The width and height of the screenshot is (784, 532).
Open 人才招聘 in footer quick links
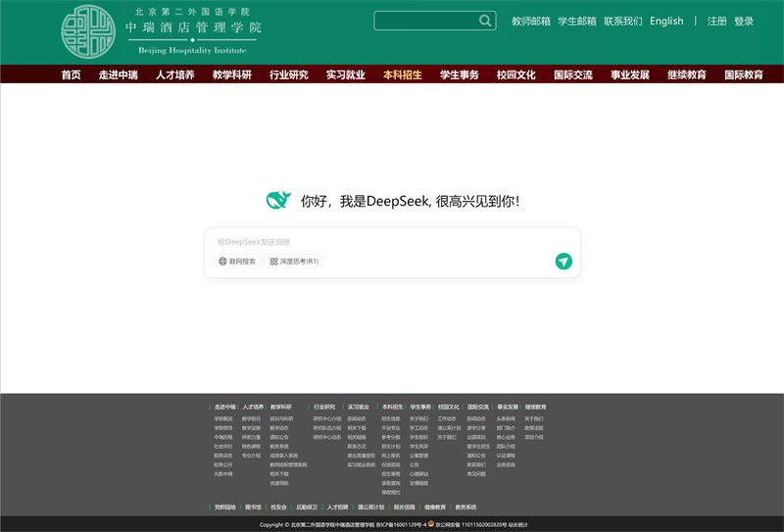(x=337, y=507)
